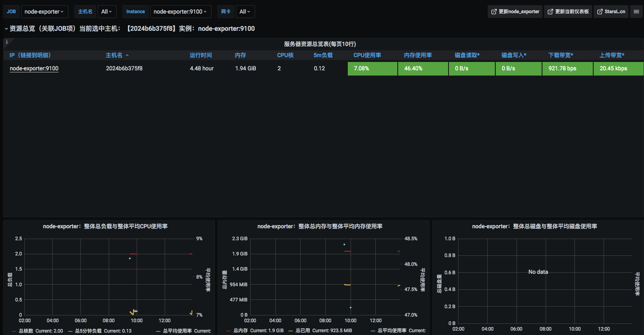Sort table by 运行时间 column
The width and height of the screenshot is (644, 335).
point(201,55)
